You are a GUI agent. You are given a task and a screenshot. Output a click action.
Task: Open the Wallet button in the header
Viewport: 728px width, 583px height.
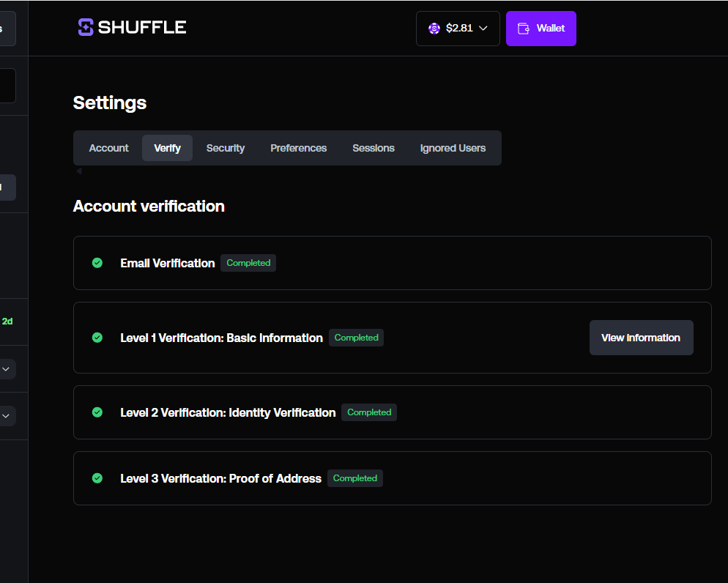coord(541,29)
